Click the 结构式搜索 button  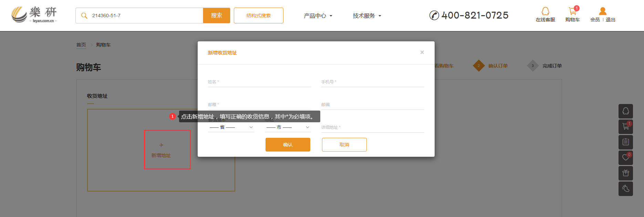coord(258,15)
